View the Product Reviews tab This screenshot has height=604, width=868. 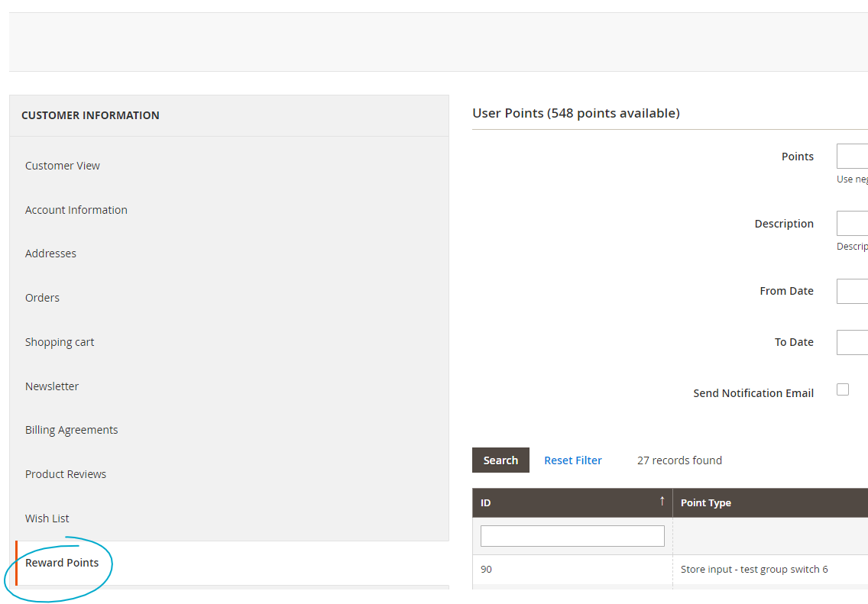click(x=66, y=473)
